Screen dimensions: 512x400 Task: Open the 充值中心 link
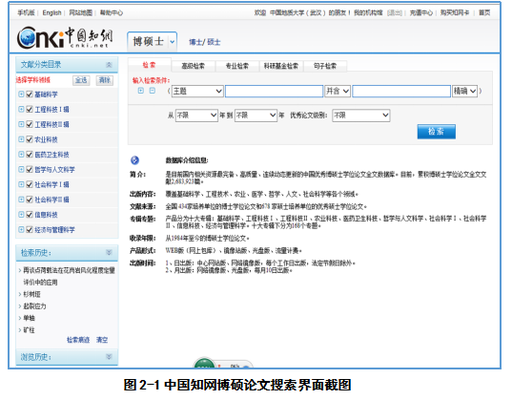click(421, 13)
